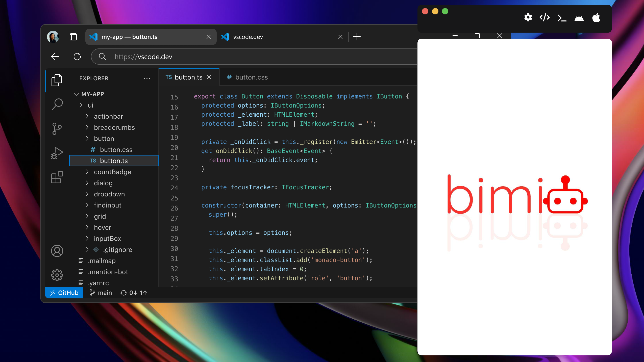Open button.css in the file tree
The width and height of the screenshot is (644, 362).
(114, 150)
